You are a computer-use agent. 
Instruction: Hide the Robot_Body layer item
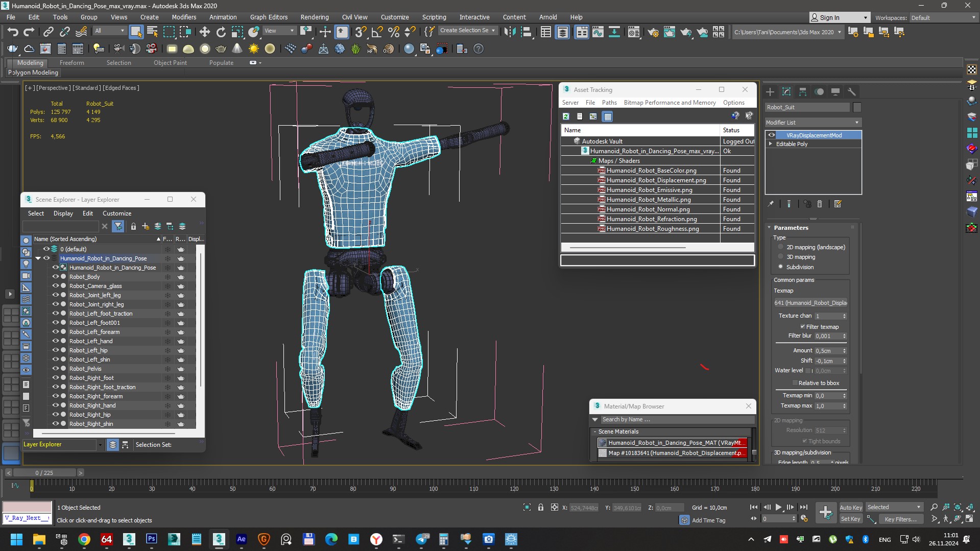tap(55, 277)
